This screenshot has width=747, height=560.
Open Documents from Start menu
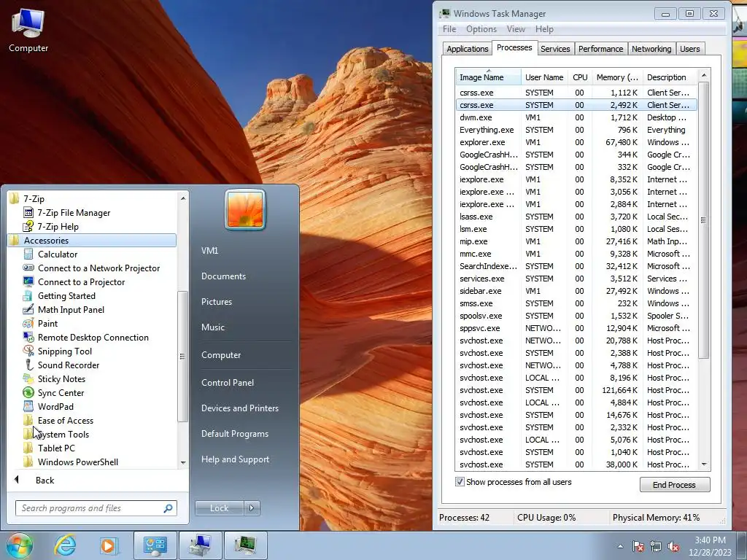(x=223, y=276)
